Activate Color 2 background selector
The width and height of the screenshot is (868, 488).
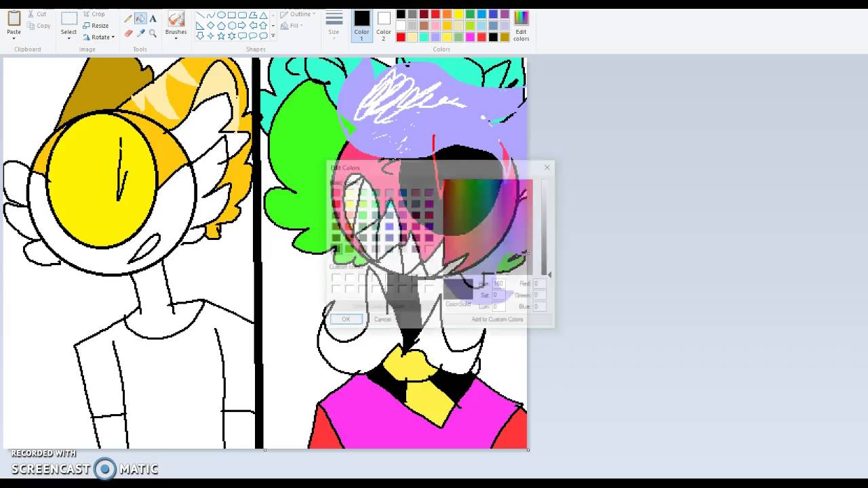point(384,26)
